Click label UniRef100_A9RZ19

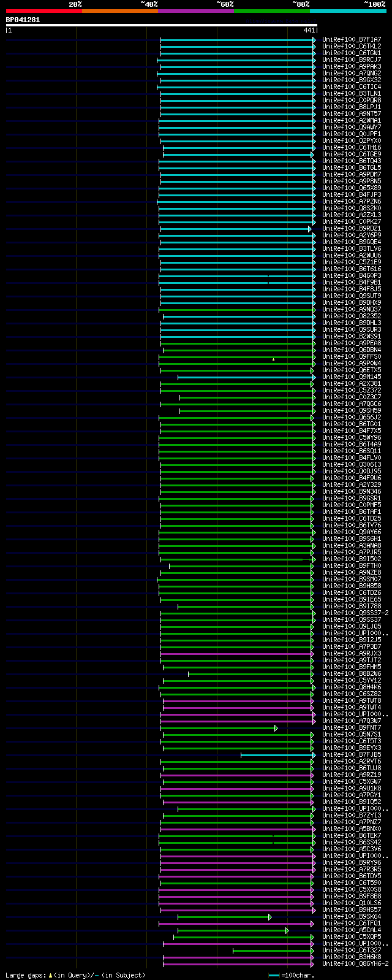(352, 775)
